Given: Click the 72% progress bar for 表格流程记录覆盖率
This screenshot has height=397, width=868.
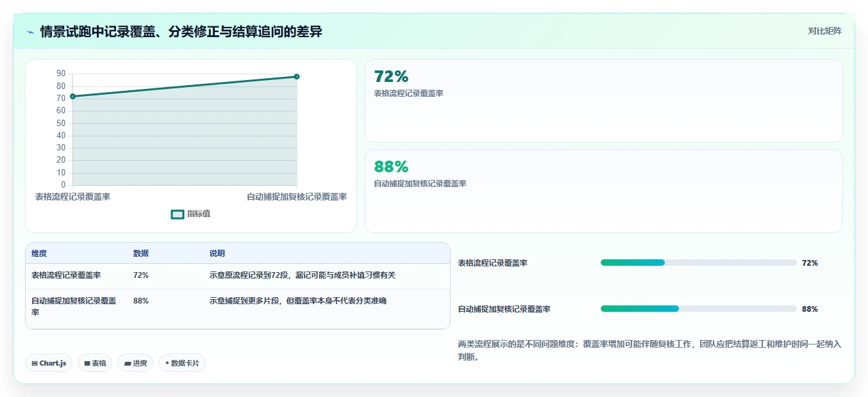Looking at the screenshot, I should (699, 263).
